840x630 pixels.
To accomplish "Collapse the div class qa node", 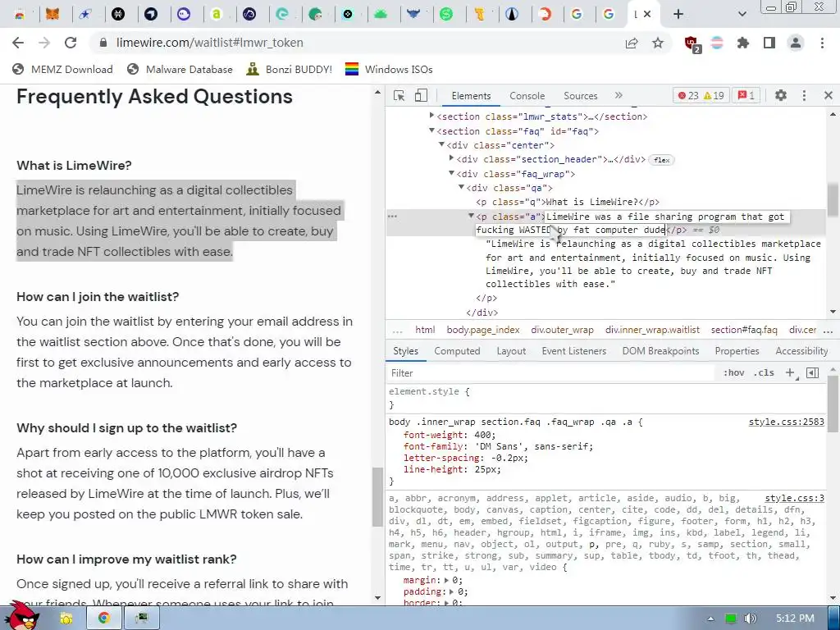I will [x=461, y=188].
